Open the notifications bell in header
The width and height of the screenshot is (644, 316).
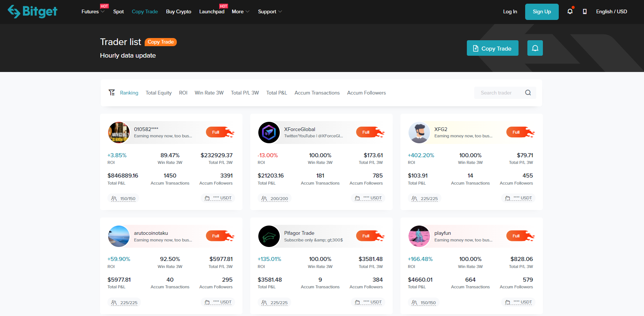point(570,11)
